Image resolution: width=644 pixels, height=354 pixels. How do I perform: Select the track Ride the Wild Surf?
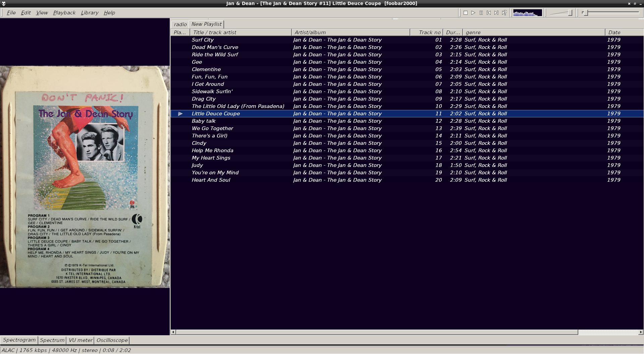[x=407, y=55]
